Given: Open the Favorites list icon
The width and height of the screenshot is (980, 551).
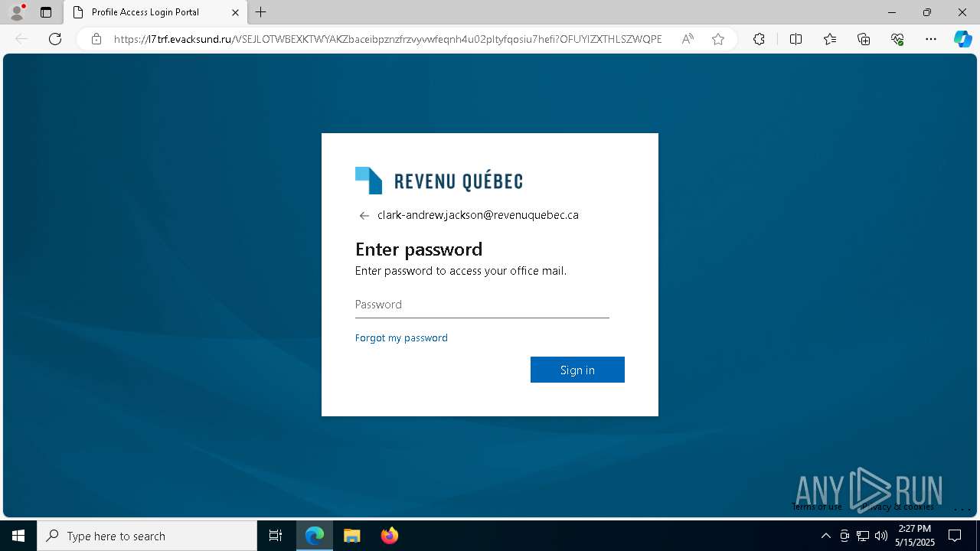Looking at the screenshot, I should click(830, 39).
